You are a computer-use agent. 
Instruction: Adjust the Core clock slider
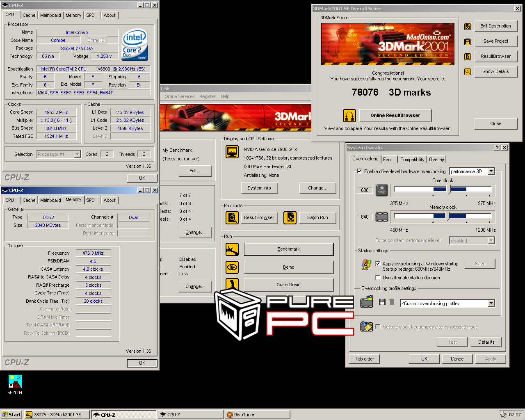click(449, 189)
